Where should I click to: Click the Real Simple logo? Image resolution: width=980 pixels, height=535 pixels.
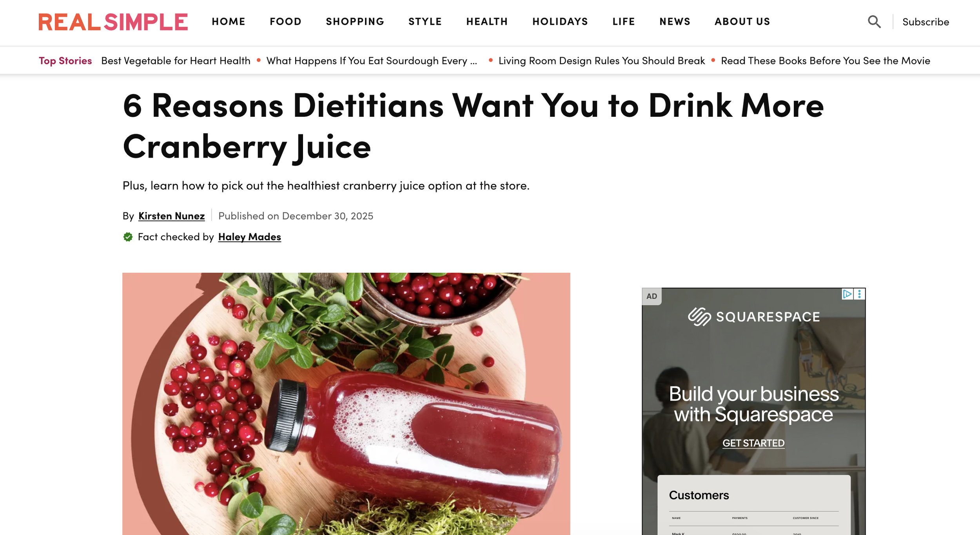click(x=113, y=22)
